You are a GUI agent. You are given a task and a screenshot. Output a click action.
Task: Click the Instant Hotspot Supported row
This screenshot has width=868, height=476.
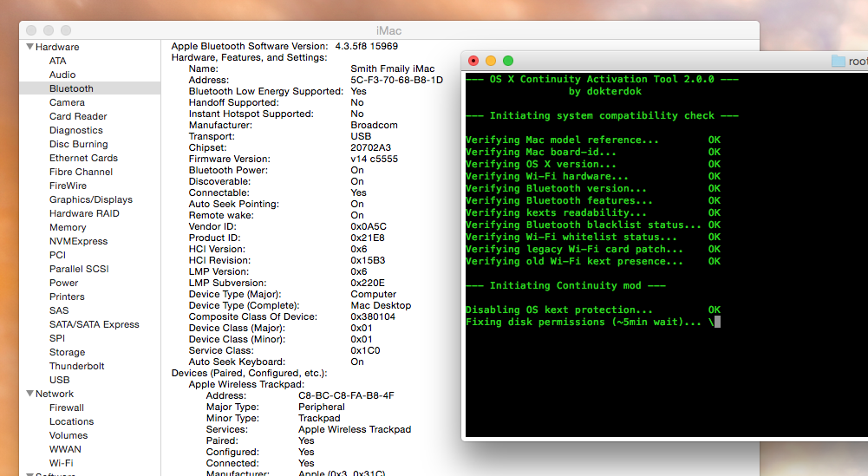[x=277, y=114]
